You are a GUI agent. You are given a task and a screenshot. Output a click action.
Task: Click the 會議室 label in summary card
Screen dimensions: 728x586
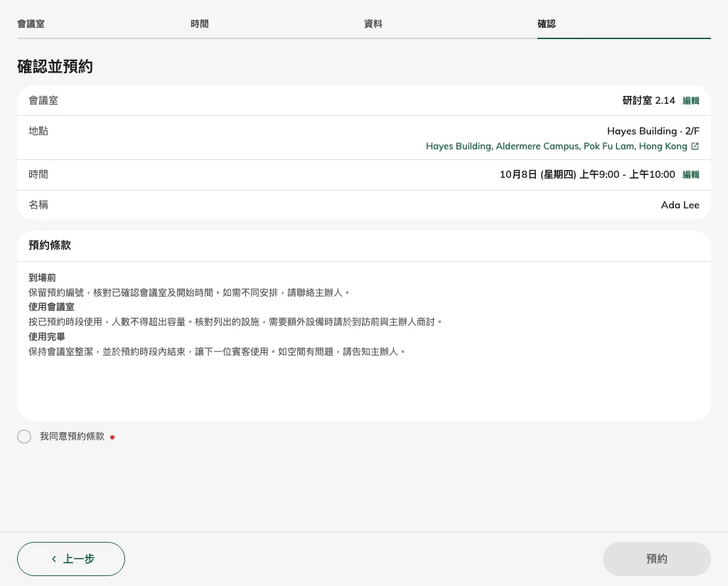coord(43,100)
